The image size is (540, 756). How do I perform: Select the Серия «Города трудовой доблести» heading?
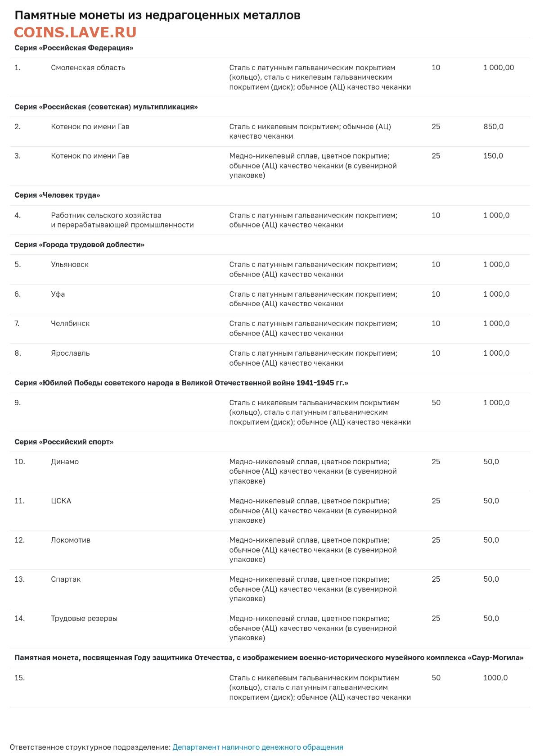tap(79, 244)
